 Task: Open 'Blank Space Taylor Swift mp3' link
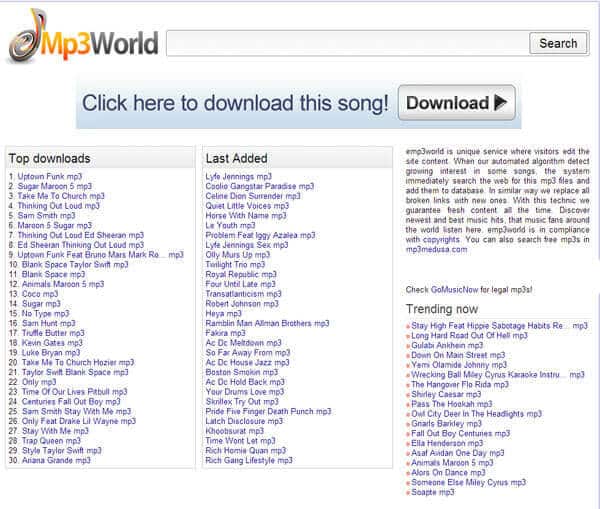[75, 264]
